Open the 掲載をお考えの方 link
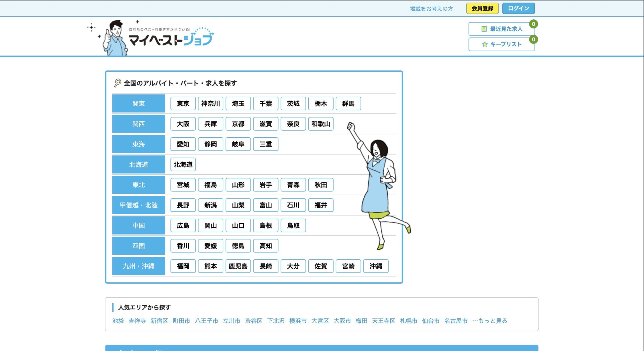This screenshot has width=644, height=351. point(431,9)
